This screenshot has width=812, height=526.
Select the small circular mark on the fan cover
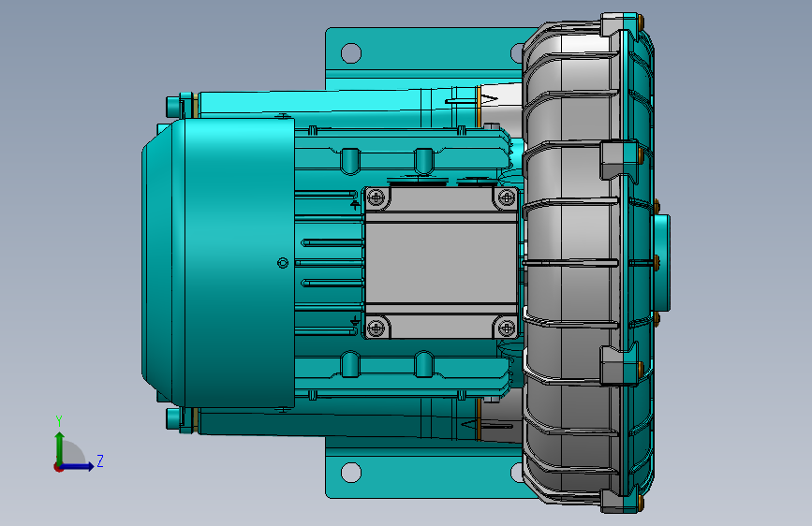pos(283,263)
